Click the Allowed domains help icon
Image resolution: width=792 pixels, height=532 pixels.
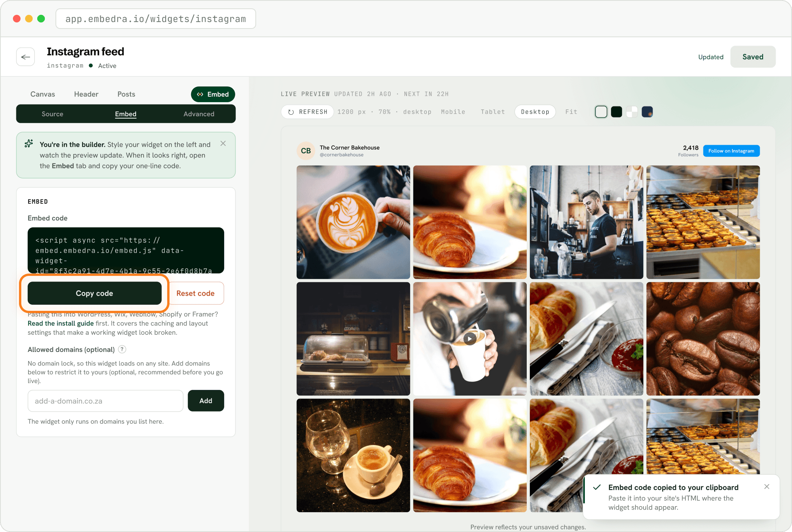122,349
